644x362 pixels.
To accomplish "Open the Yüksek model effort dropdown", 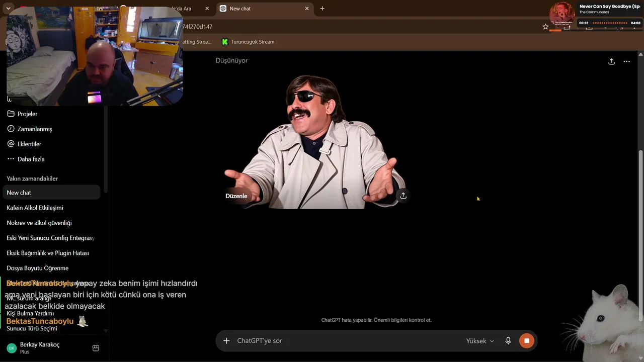I will click(x=480, y=341).
